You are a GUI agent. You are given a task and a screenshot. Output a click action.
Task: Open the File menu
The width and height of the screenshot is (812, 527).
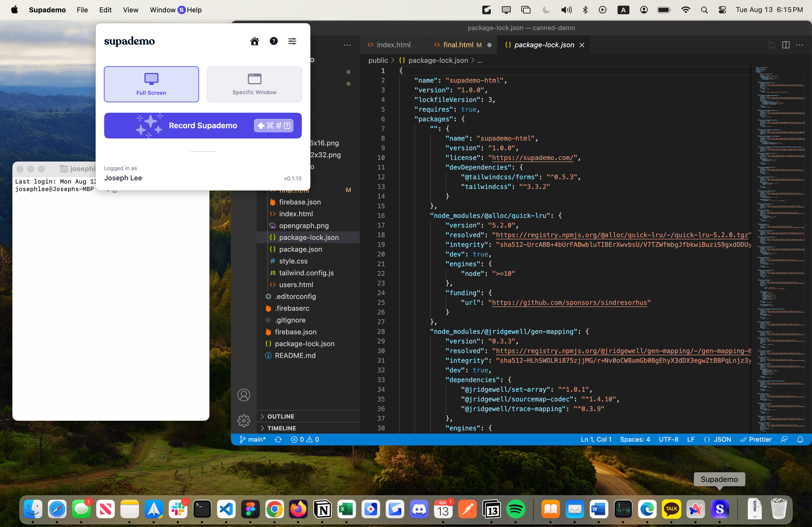(x=82, y=10)
